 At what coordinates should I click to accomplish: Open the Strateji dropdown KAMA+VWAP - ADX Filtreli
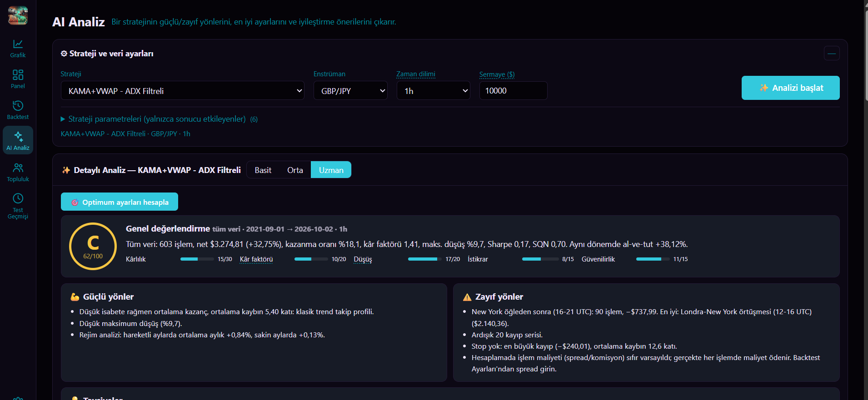(x=183, y=91)
